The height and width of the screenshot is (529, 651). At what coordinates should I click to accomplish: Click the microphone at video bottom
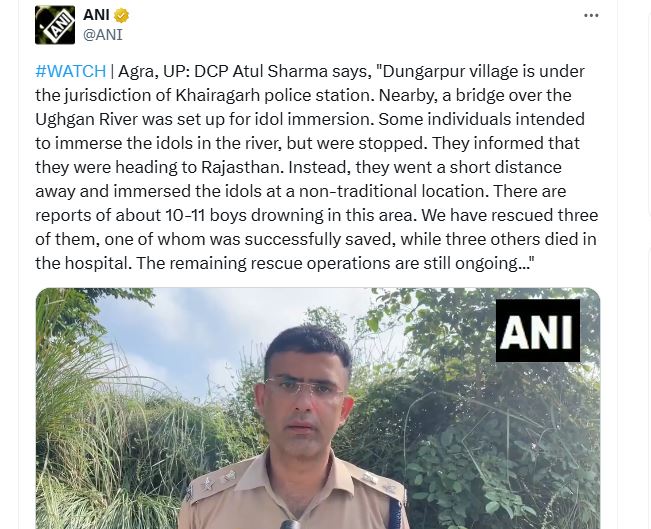coord(291,524)
